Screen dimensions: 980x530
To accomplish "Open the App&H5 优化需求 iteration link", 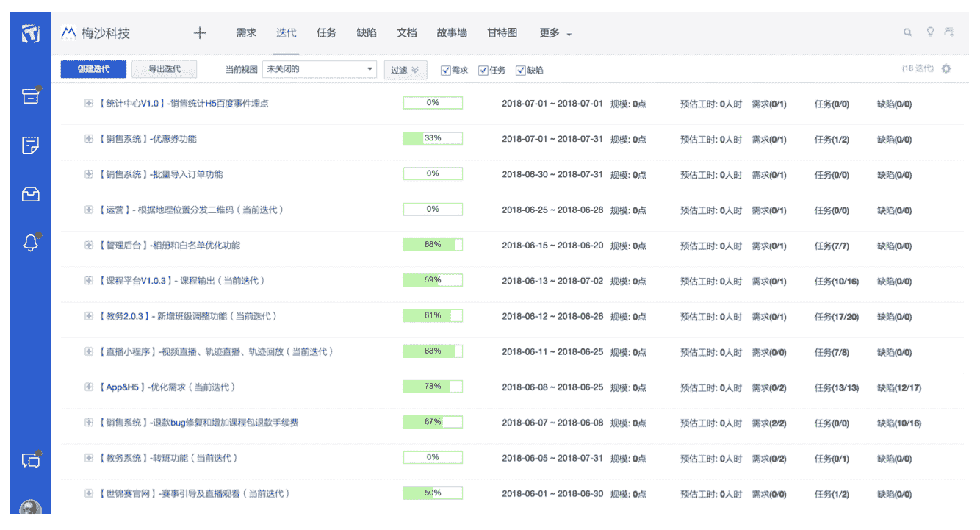I will tap(166, 387).
